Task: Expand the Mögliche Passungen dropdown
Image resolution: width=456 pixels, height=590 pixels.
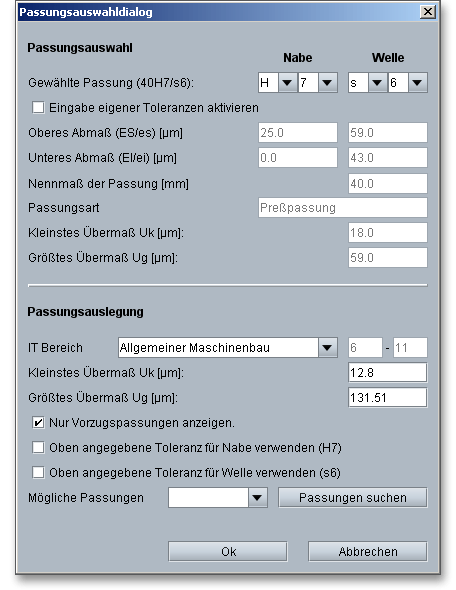Action: coord(257,498)
